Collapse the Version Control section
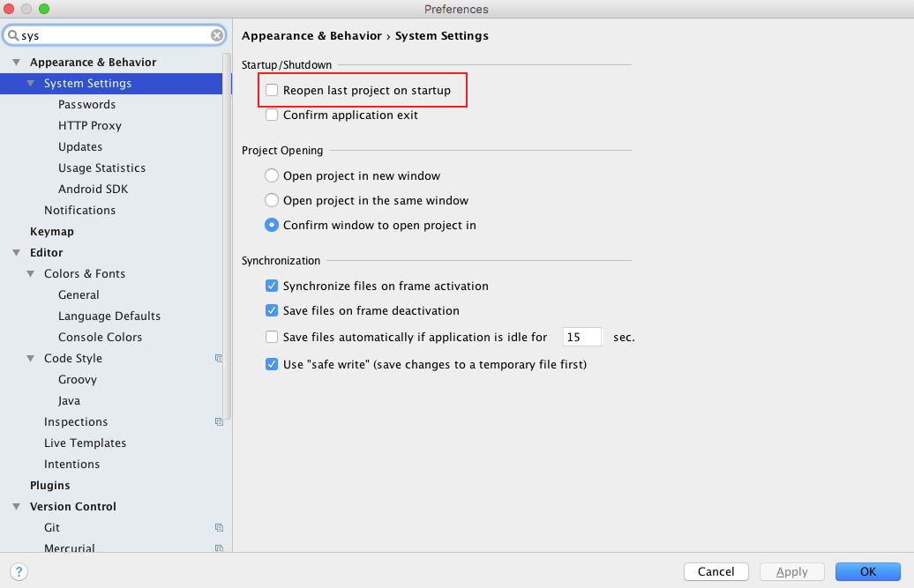This screenshot has width=914, height=588. [x=16, y=507]
